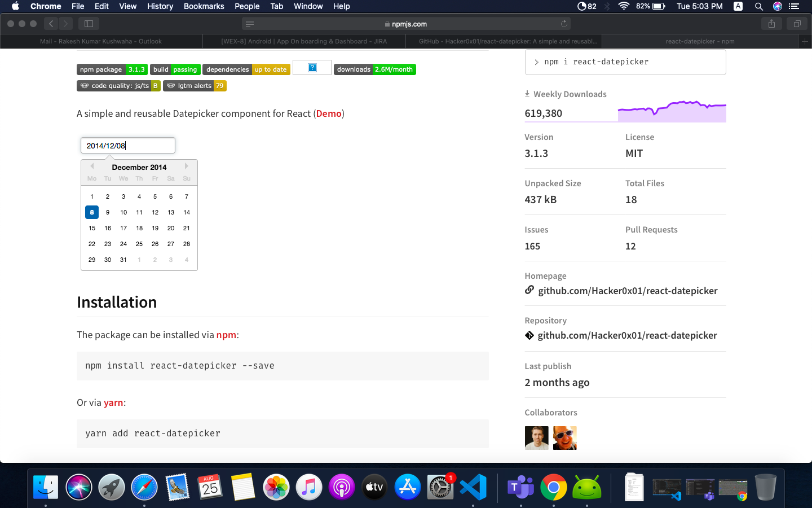Open the File menu
Image resolution: width=812 pixels, height=508 pixels.
coord(78,6)
